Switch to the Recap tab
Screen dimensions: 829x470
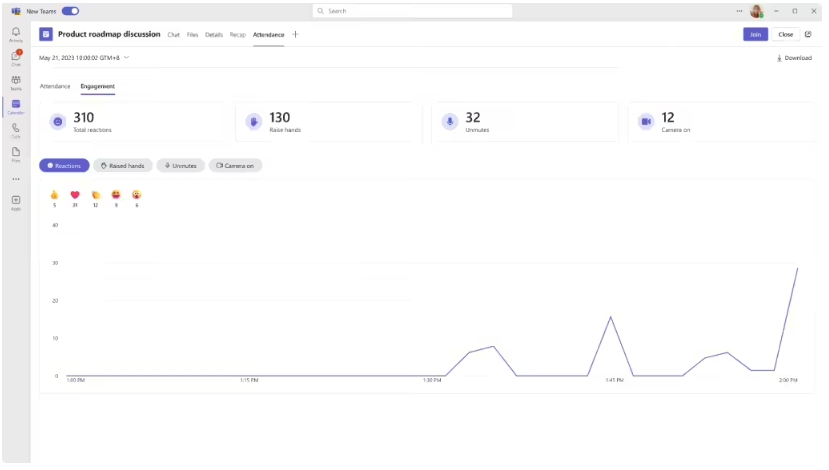[238, 34]
